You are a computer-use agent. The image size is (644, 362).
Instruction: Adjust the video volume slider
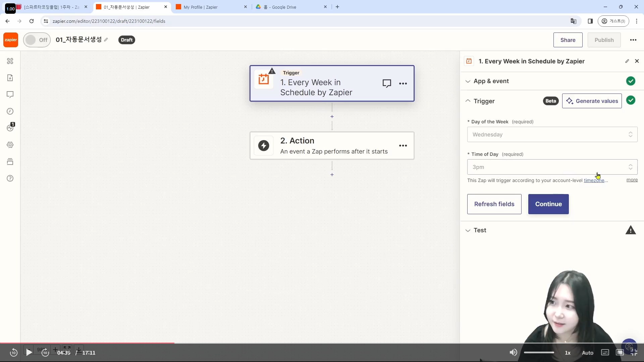pos(539,352)
